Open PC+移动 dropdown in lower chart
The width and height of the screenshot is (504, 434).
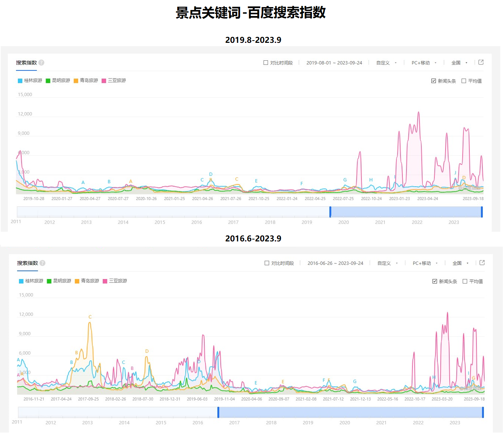(425, 263)
